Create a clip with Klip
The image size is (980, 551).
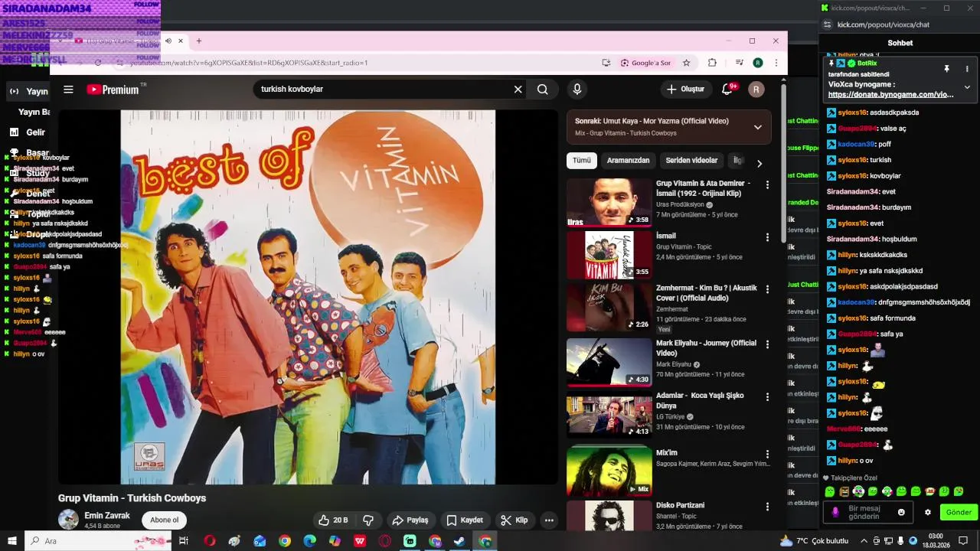(x=514, y=520)
